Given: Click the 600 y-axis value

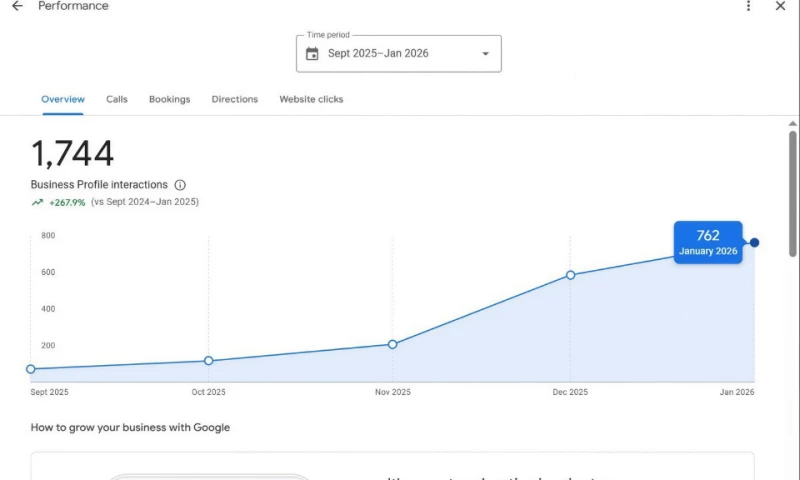Looking at the screenshot, I should coord(48,272).
